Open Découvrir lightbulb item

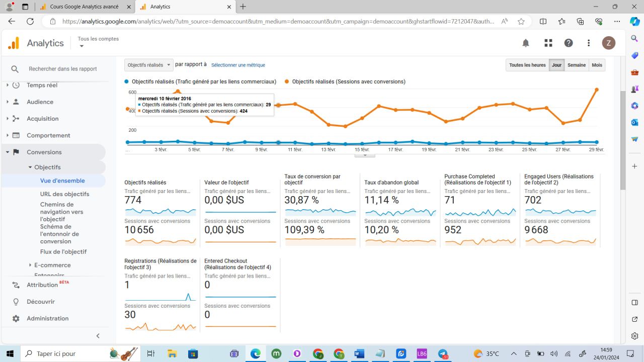click(16, 302)
